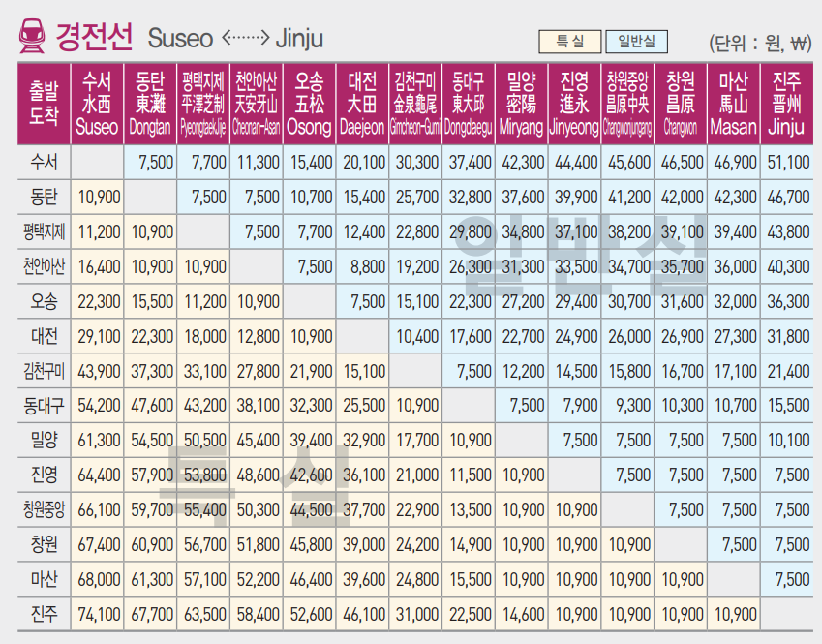Click the 진주 row label
The image size is (822, 644).
(44, 614)
